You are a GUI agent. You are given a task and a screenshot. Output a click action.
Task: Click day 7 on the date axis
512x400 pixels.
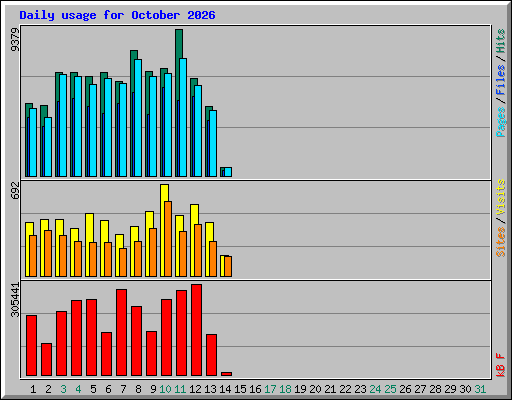click(x=123, y=389)
